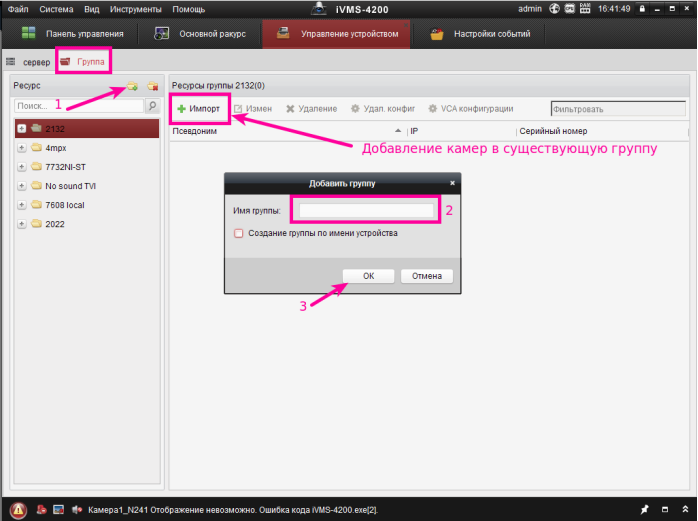Expand the bottom alarm panel with chevrons
The image size is (698, 521).
point(671,509)
